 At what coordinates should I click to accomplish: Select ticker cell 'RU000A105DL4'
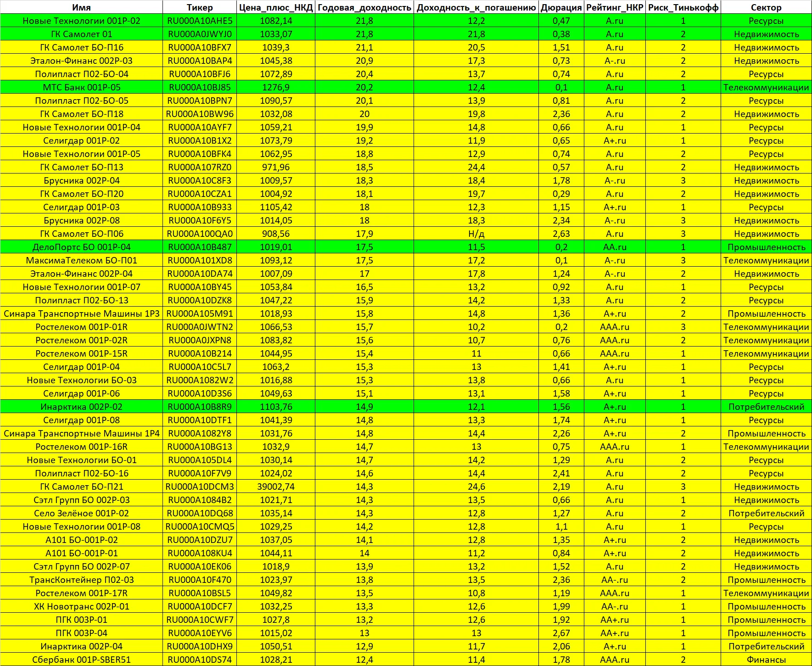tap(200, 460)
